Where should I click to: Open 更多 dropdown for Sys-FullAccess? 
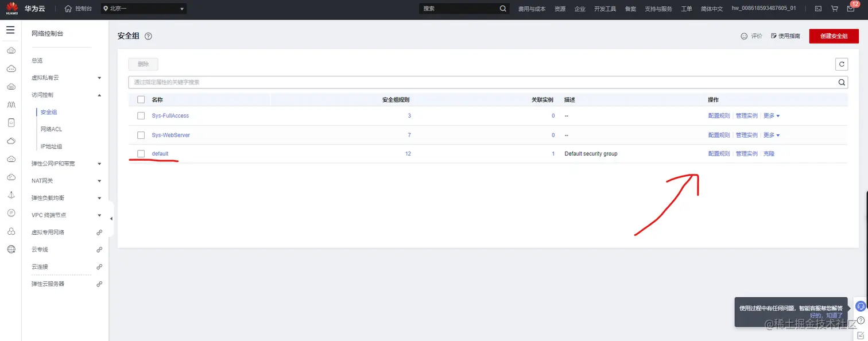[x=772, y=115]
